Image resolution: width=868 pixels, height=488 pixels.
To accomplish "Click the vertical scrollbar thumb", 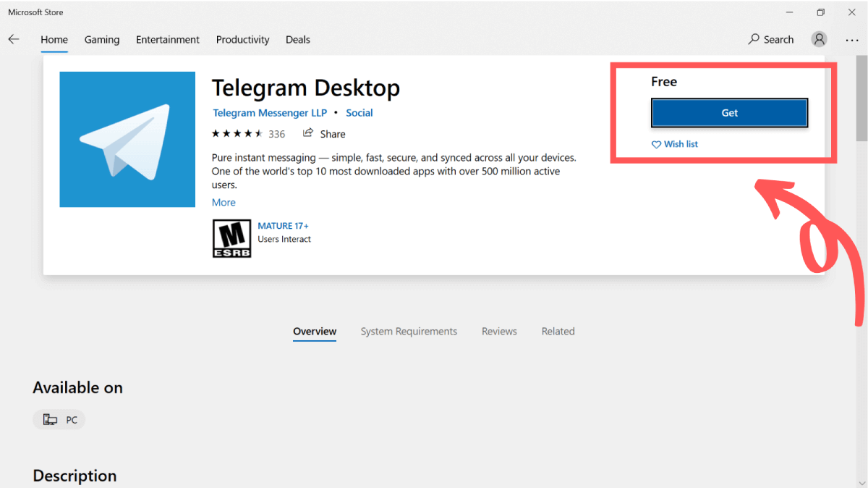I will click(x=861, y=98).
